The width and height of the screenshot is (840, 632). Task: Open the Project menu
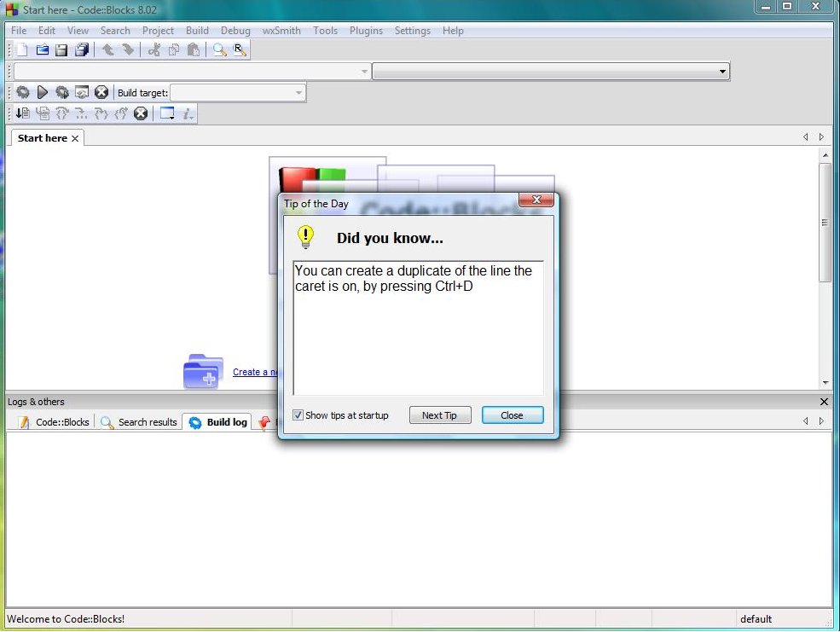coord(158,31)
